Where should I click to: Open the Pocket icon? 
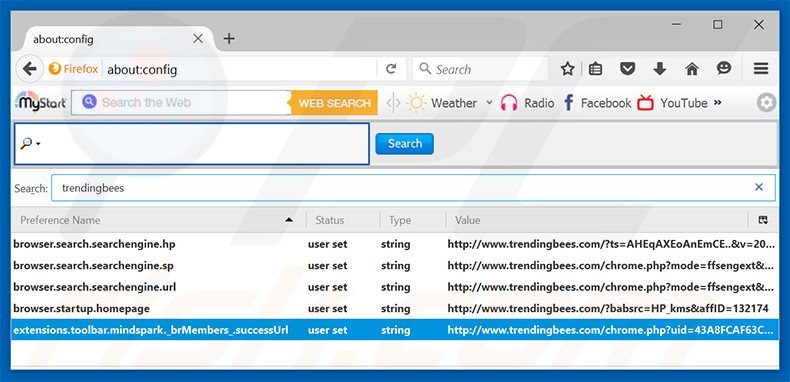click(627, 69)
